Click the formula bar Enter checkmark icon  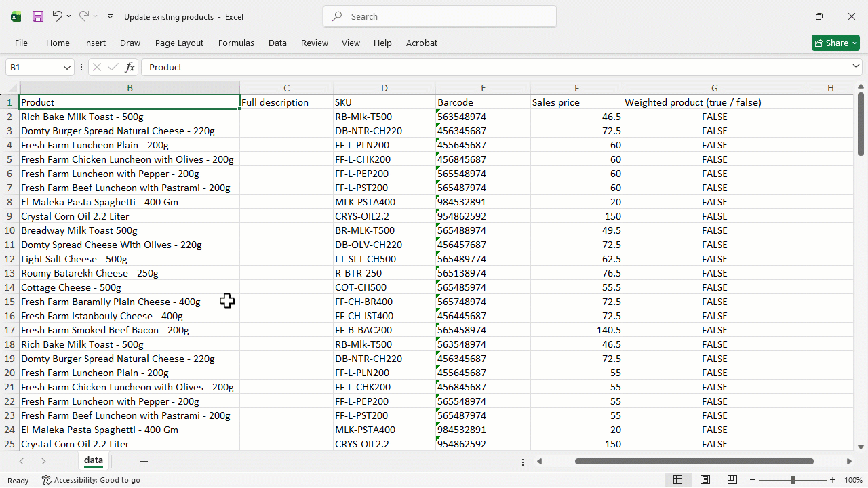[113, 67]
